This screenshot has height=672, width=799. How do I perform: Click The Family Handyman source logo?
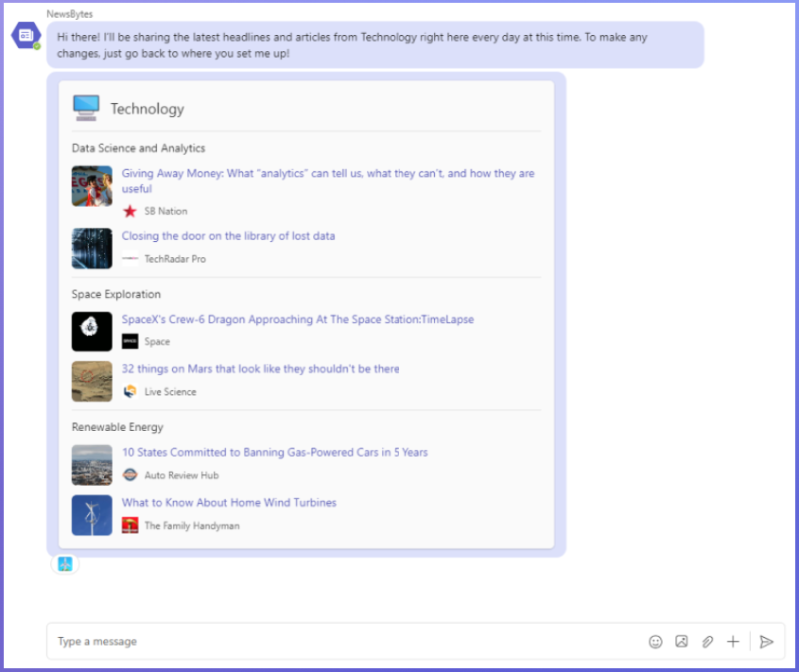(x=130, y=525)
